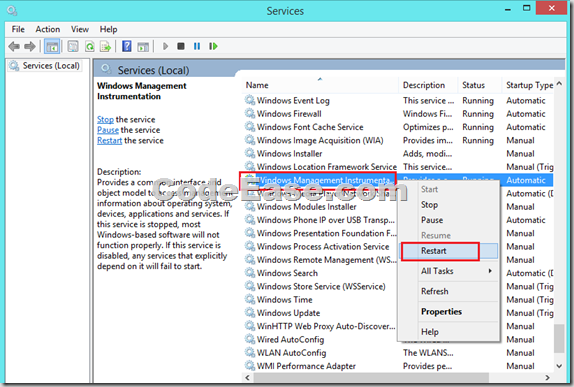Image resolution: width=574 pixels, height=387 pixels.
Task: Click the horizontal scrollbar right arrow
Action: point(548,377)
